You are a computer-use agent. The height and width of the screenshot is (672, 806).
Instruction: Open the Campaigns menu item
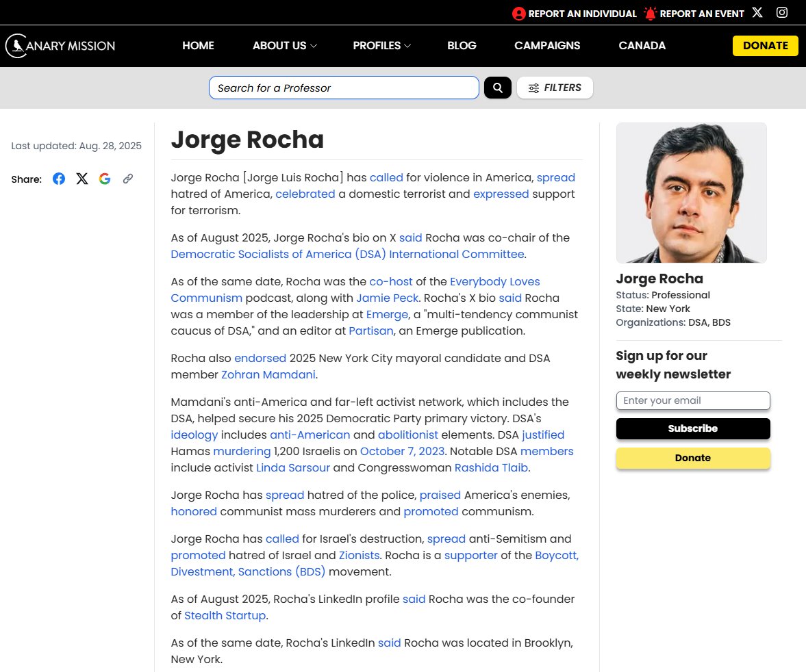point(547,46)
